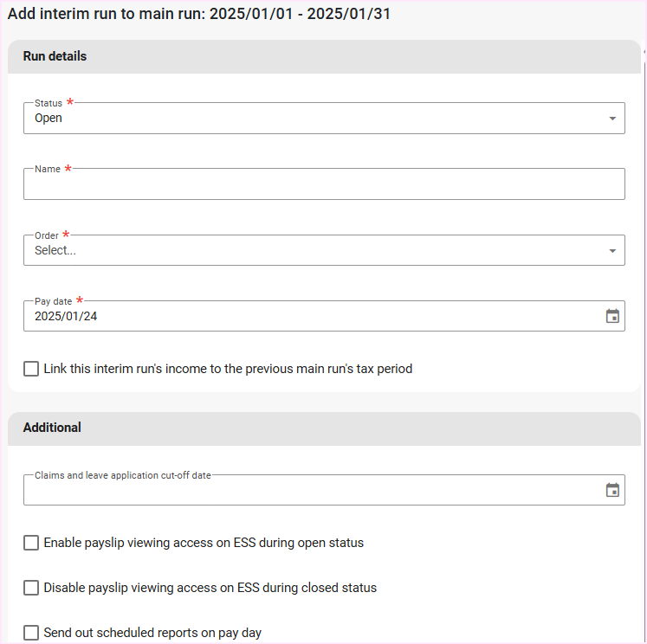Click the Status field showing Open
Viewport: 647px width, 644px height.
(x=312, y=119)
